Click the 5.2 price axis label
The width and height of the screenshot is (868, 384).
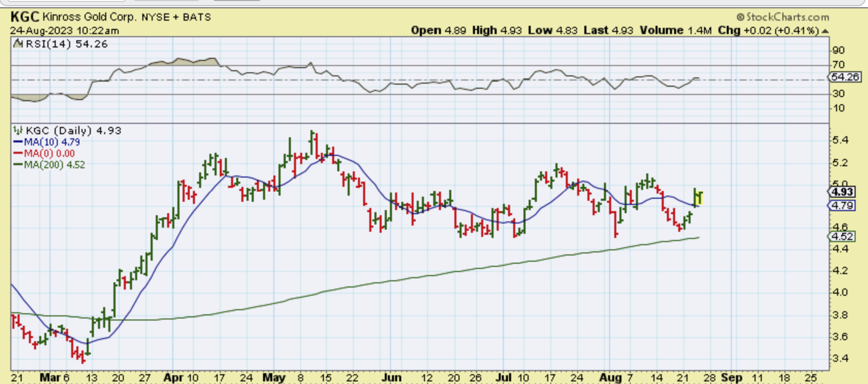(x=840, y=163)
